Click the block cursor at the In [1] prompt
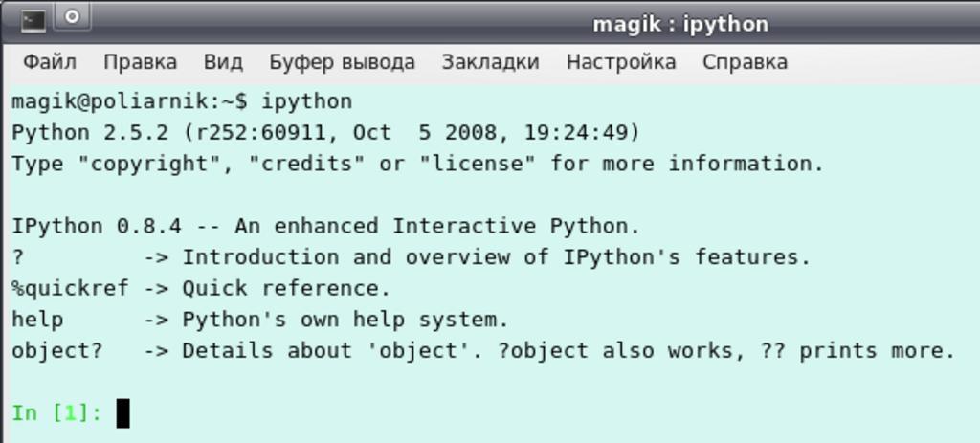The height and width of the screenshot is (443, 980). point(122,413)
